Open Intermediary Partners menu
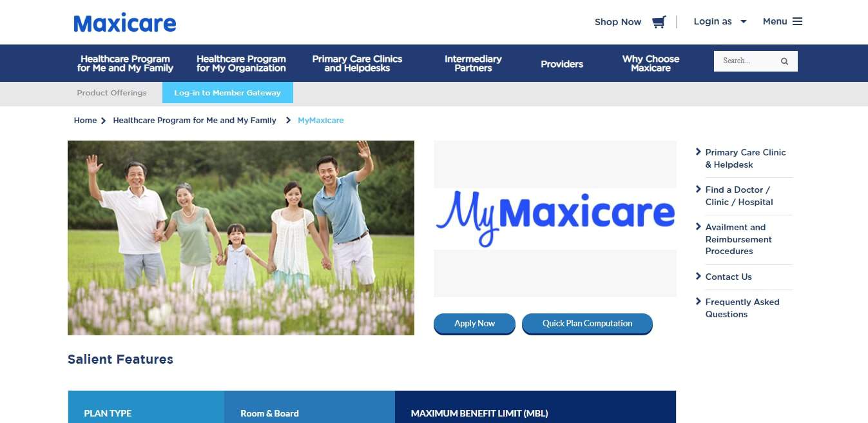 tap(473, 63)
